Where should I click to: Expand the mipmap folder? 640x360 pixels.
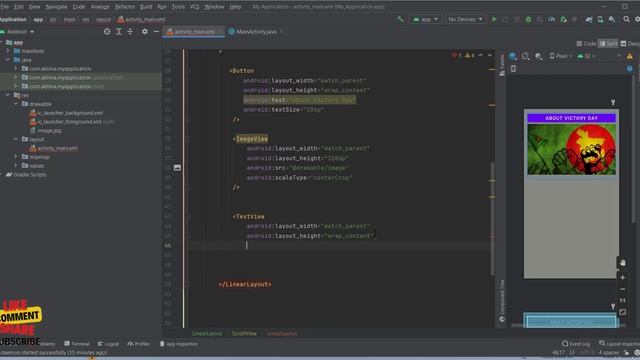tap(16, 157)
